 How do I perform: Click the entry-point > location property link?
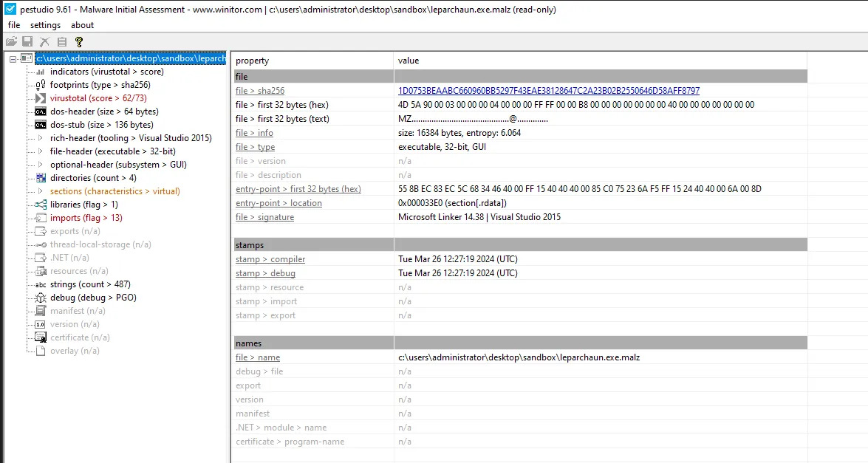(278, 203)
